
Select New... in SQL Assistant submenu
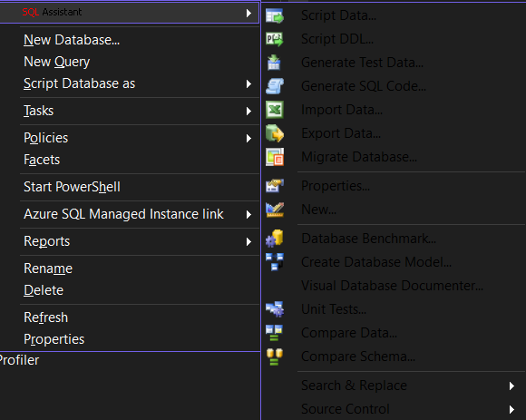pyautogui.click(x=318, y=210)
